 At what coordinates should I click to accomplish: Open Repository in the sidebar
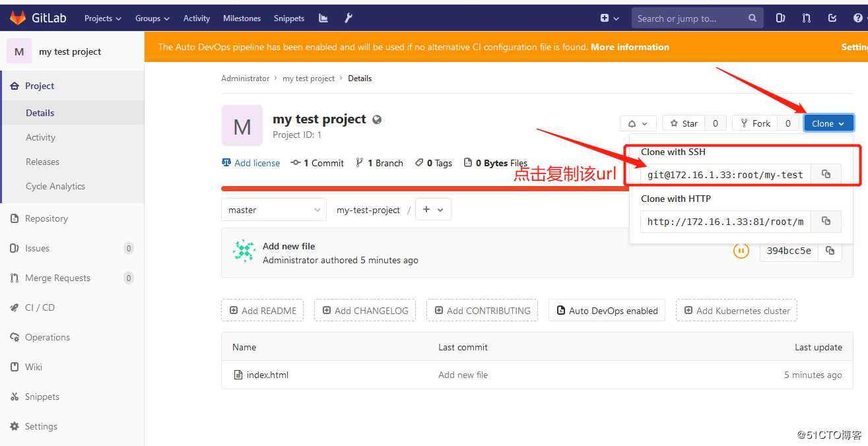click(x=72, y=218)
